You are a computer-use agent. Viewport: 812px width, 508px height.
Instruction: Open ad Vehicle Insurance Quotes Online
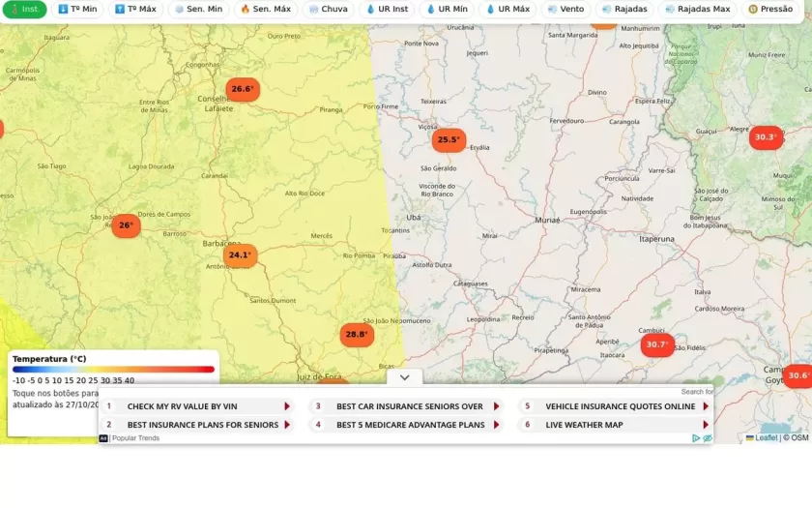pos(615,406)
